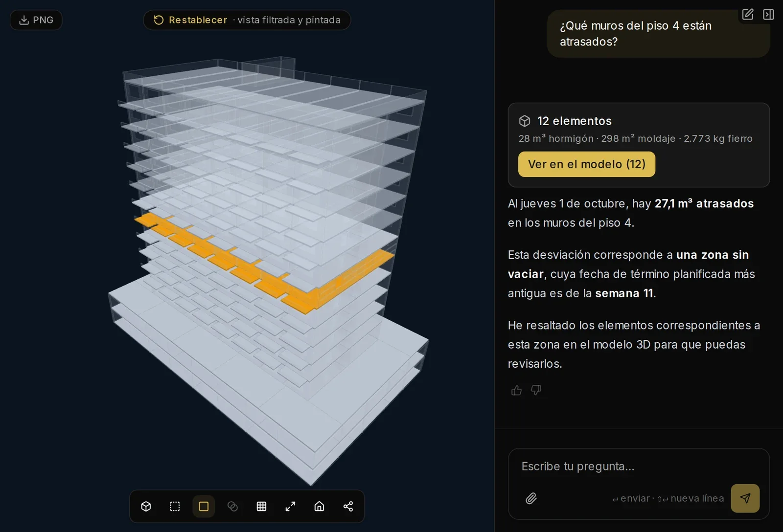The image size is (783, 532).
Task: Send the message with paper plane button
Action: tap(745, 498)
